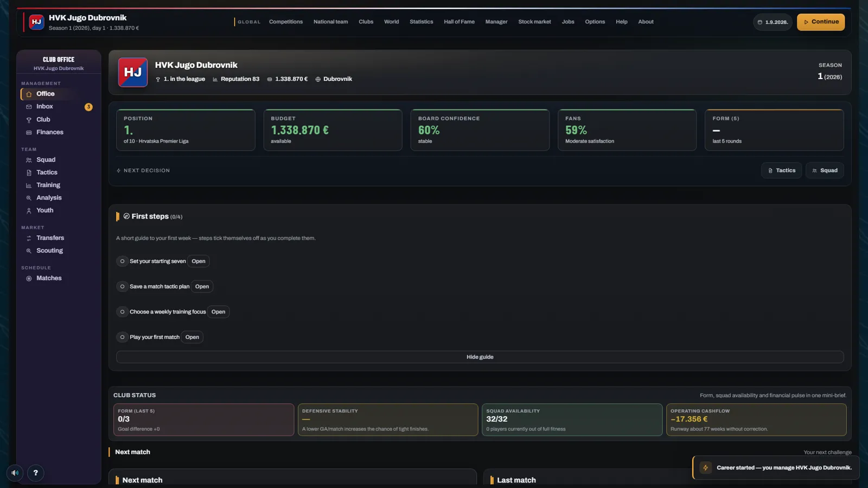Click the globe icon next to Dubrovnik
This screenshot has width=868, height=488.
pos(318,79)
